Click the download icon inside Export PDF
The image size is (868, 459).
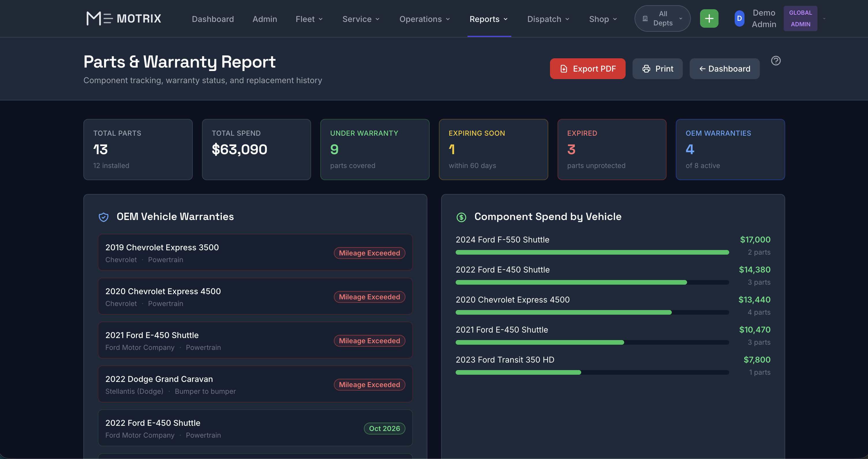(564, 68)
